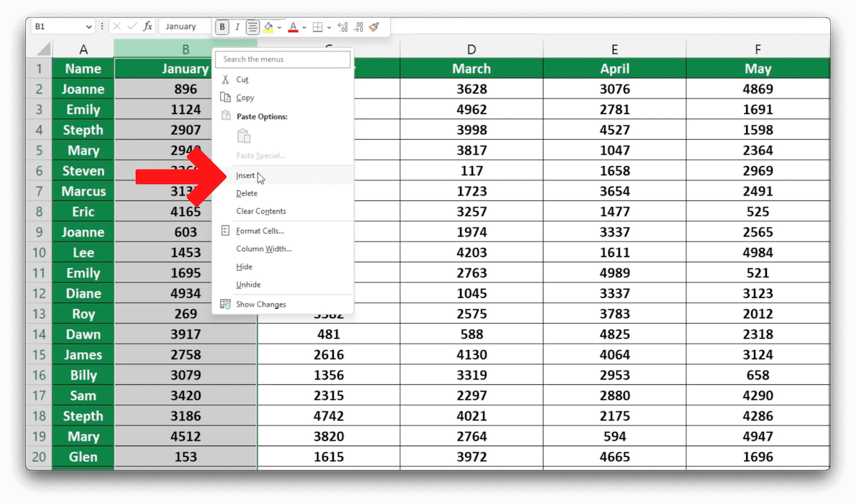Click the Search the menus field
856x504 pixels.
click(x=282, y=60)
